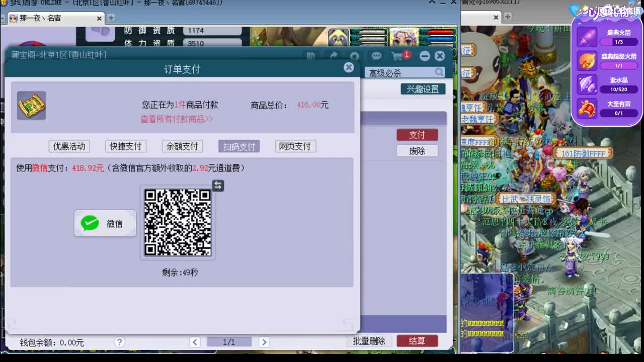Click the 盛典火箭 1/3 progress bar
This screenshot has width=644, height=362.
coord(619,42)
